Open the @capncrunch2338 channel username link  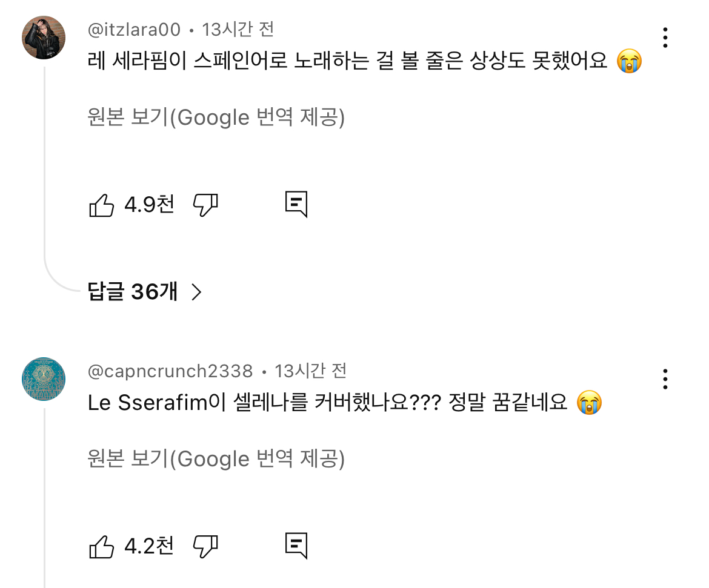170,371
